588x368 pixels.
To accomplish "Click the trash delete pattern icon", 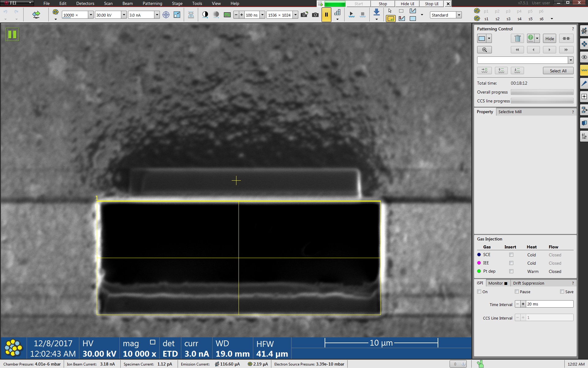I will (517, 39).
